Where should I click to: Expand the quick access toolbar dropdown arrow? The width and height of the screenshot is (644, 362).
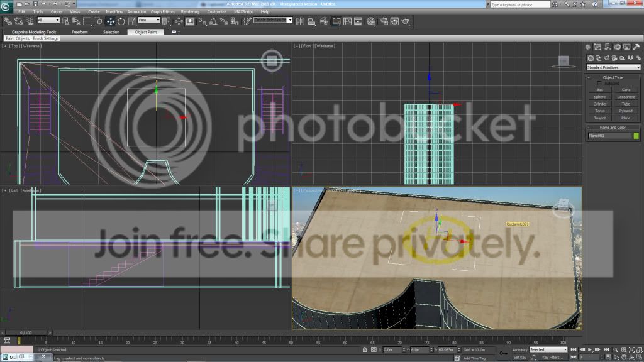tap(74, 4)
